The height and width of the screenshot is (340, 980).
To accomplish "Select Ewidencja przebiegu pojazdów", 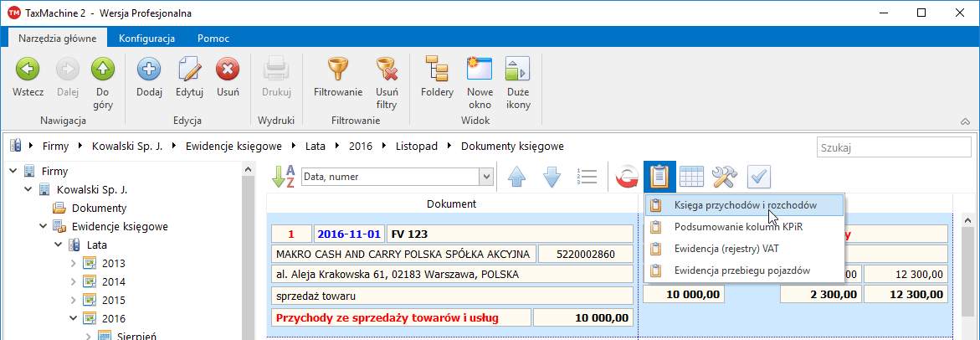I will pyautogui.click(x=746, y=270).
